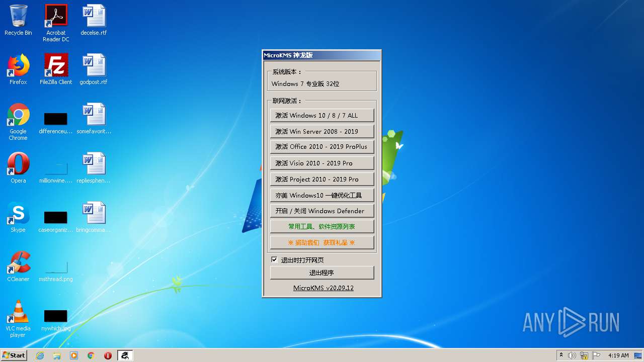Click 开启 / 关闭 Windows Defender button
The image size is (644, 362).
[x=322, y=211]
